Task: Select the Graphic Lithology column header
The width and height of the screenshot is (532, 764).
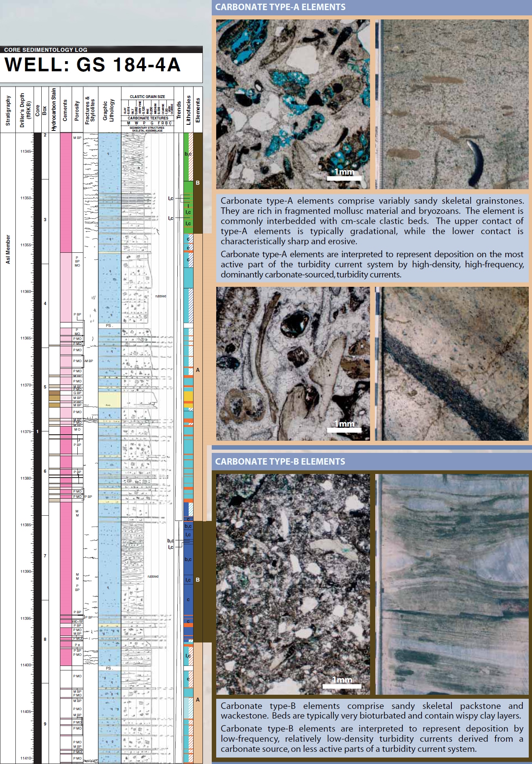Action: point(109,110)
